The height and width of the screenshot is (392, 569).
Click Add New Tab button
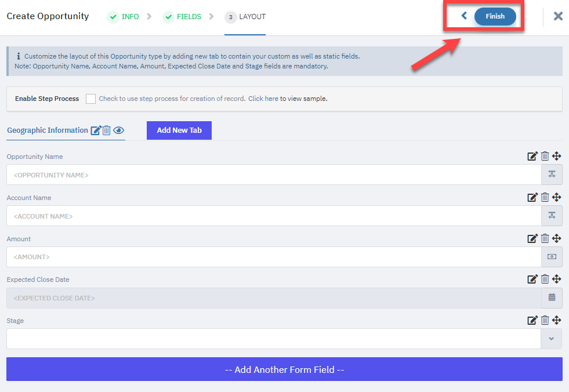179,130
